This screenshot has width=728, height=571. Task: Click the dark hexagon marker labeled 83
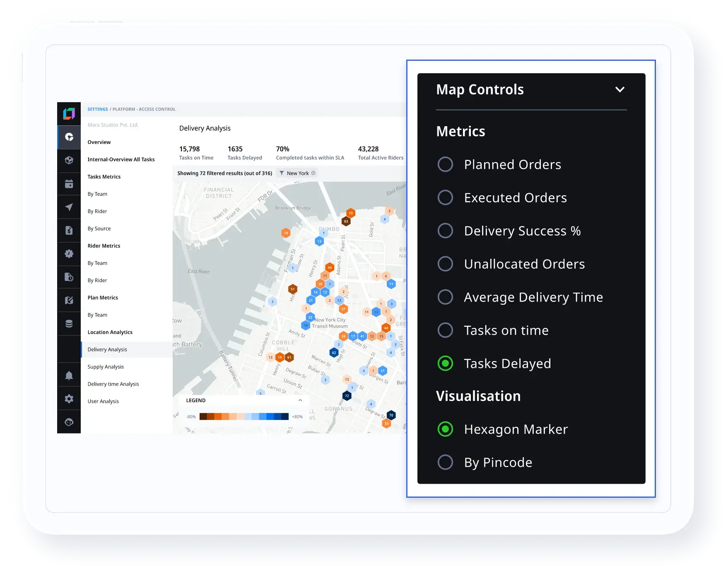(x=346, y=221)
